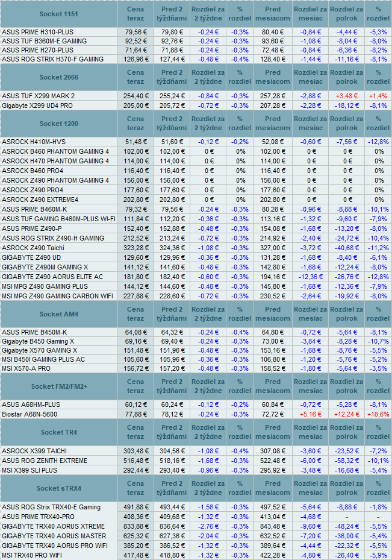The width and height of the screenshot is (392, 560).
Task: Click ASROCK Z490 Taichi product name
Action: coord(33,248)
